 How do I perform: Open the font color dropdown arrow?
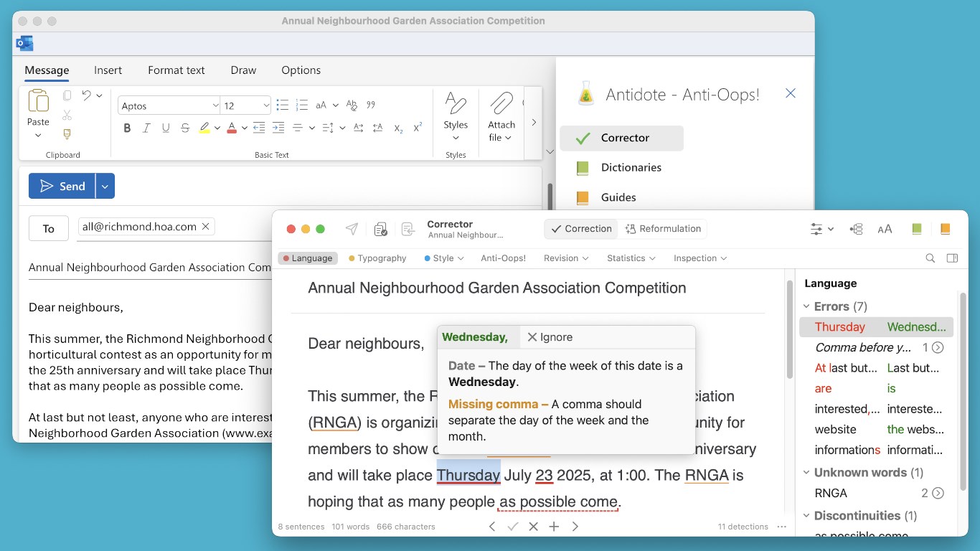[x=245, y=128]
